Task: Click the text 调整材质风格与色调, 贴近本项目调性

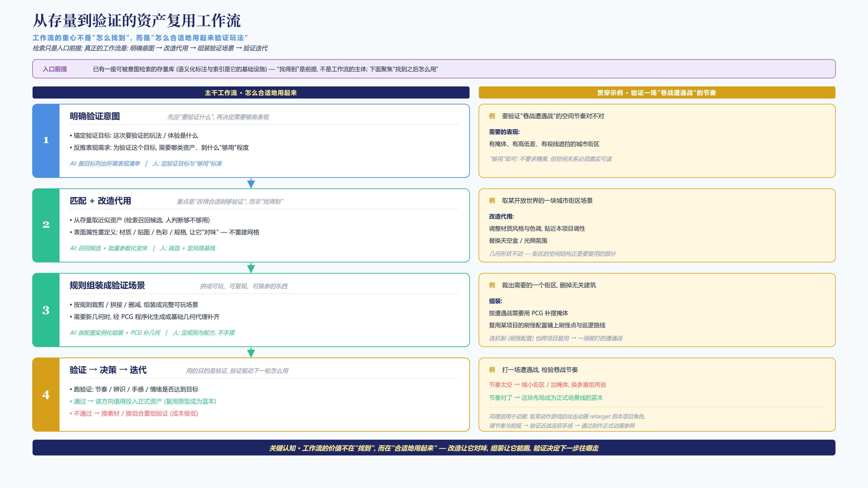Action: [x=537, y=228]
